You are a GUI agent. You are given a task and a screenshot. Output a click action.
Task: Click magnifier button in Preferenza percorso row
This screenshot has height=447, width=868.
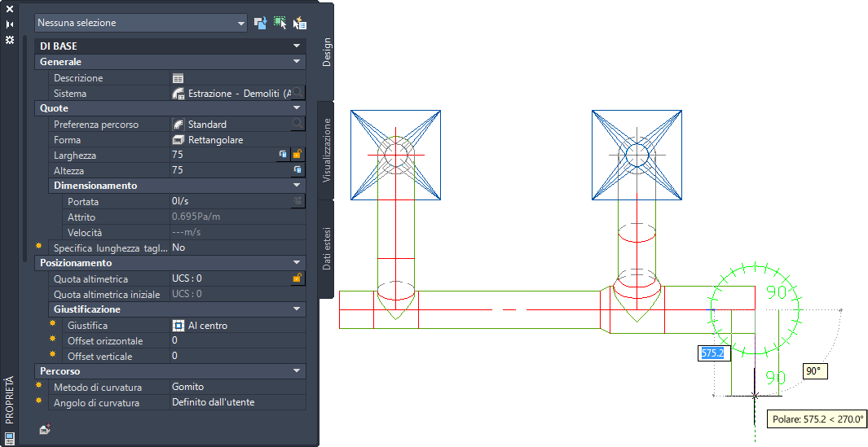297,124
